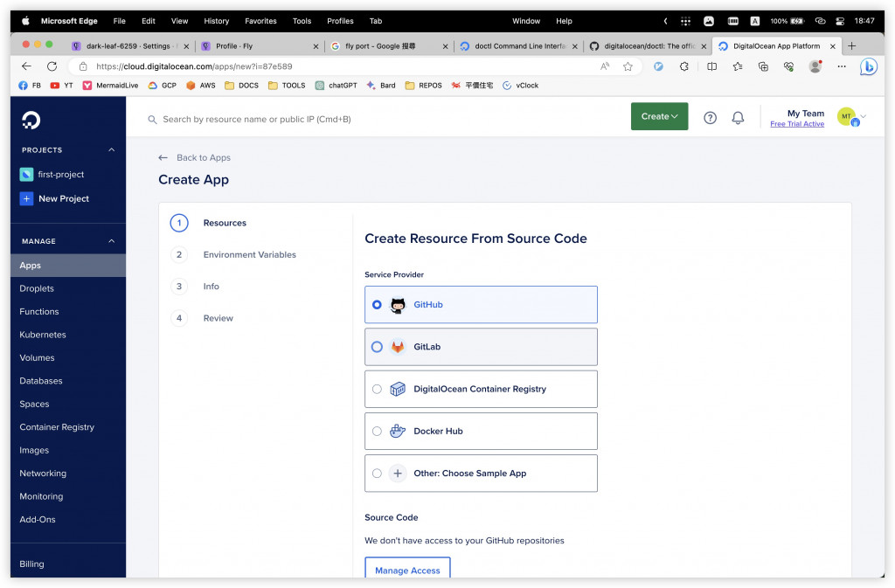Screen dimensions: 895x588
Task: Click the browser back arrow icon
Action: [x=26, y=66]
